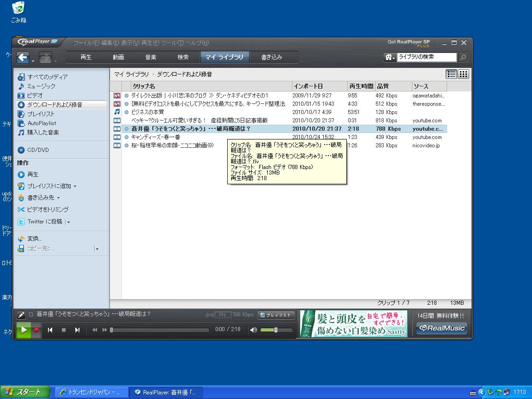Click the volume slider
532x399 pixels.
click(276, 330)
